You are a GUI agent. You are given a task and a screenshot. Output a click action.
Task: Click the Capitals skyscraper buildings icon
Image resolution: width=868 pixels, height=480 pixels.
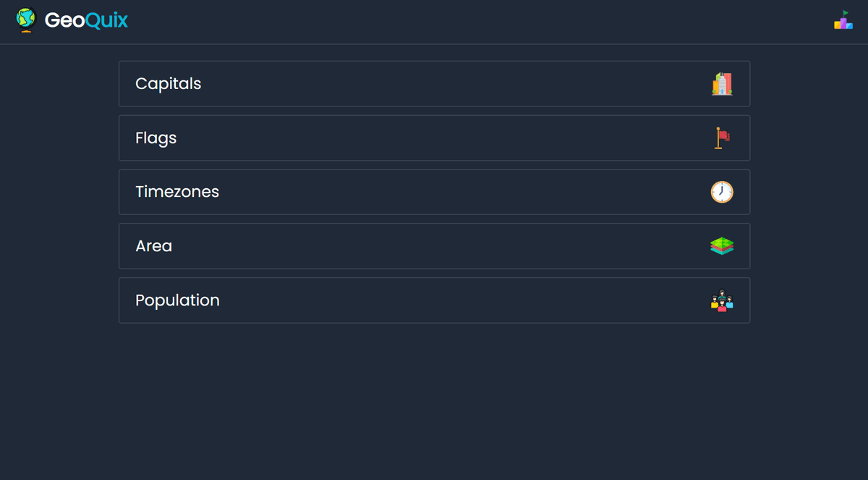click(722, 84)
